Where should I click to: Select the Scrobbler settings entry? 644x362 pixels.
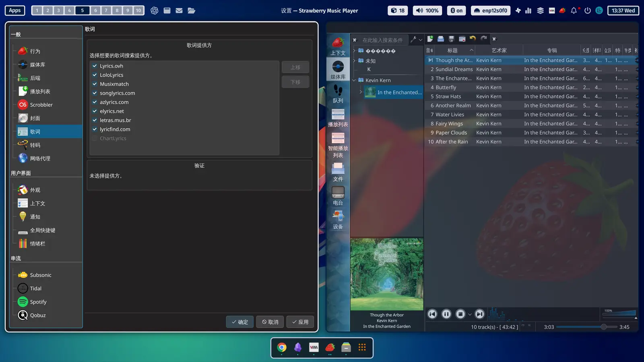[x=48, y=105]
